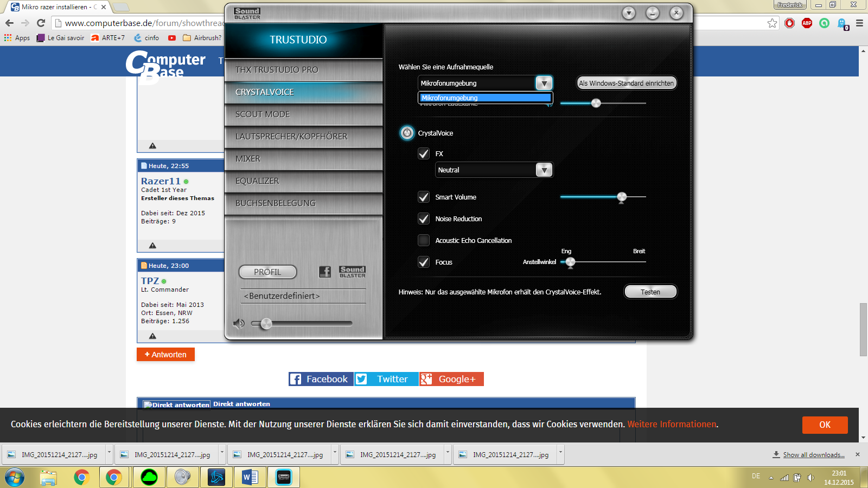Adjust the Smart Volume slider
This screenshot has width=868, height=488.
coord(622,197)
